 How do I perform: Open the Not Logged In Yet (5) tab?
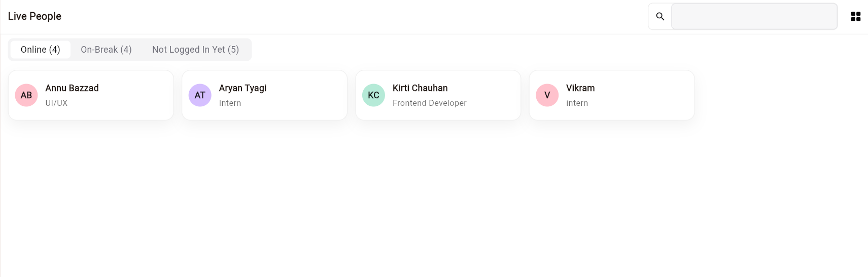coord(195,50)
